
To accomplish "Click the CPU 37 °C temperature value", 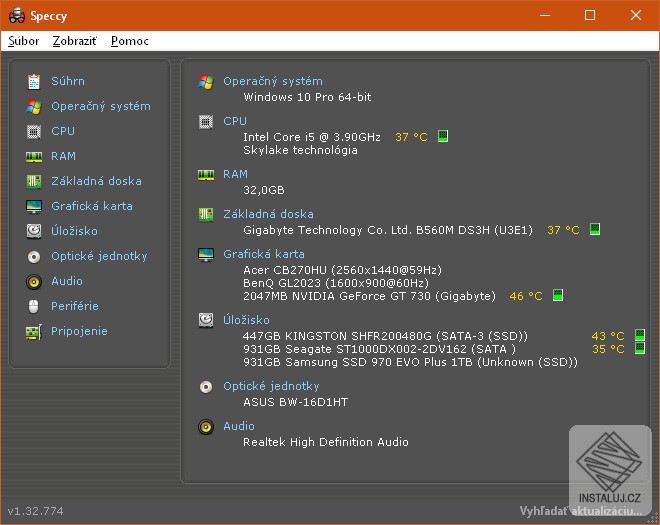I will (411, 137).
